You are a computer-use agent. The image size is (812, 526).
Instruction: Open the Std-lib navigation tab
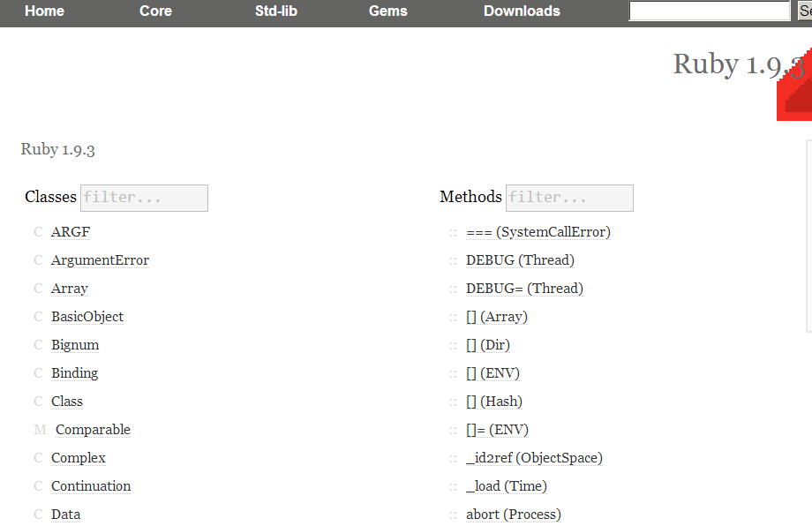pos(276,11)
